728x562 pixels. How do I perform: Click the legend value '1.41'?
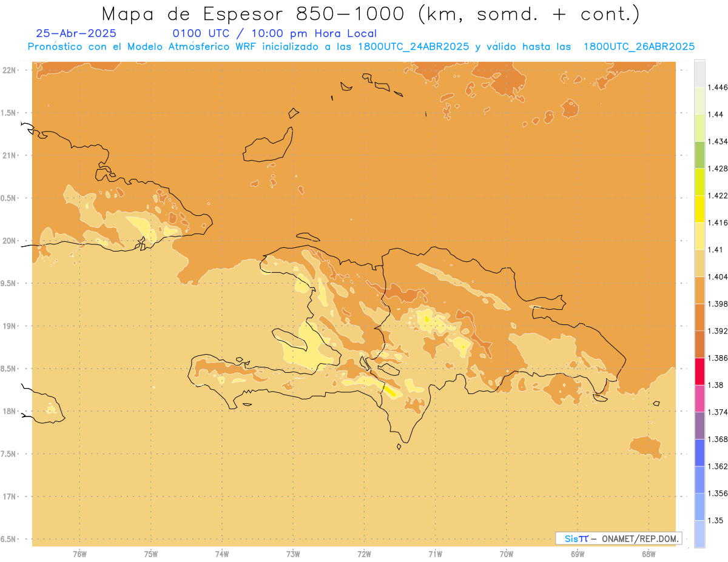click(x=715, y=250)
